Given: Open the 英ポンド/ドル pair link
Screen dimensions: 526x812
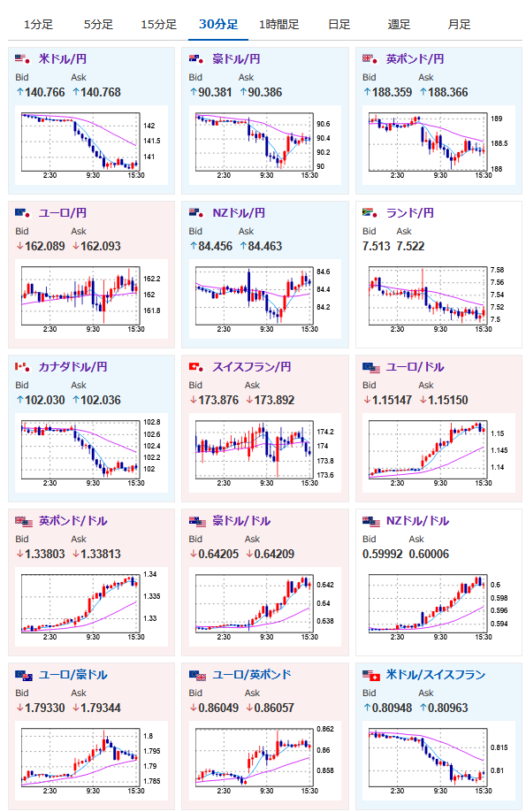Looking at the screenshot, I should [73, 520].
